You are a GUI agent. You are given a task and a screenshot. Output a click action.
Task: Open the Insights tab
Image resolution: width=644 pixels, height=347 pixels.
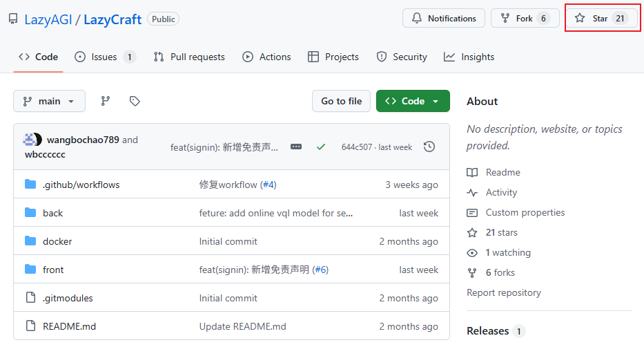click(x=469, y=57)
